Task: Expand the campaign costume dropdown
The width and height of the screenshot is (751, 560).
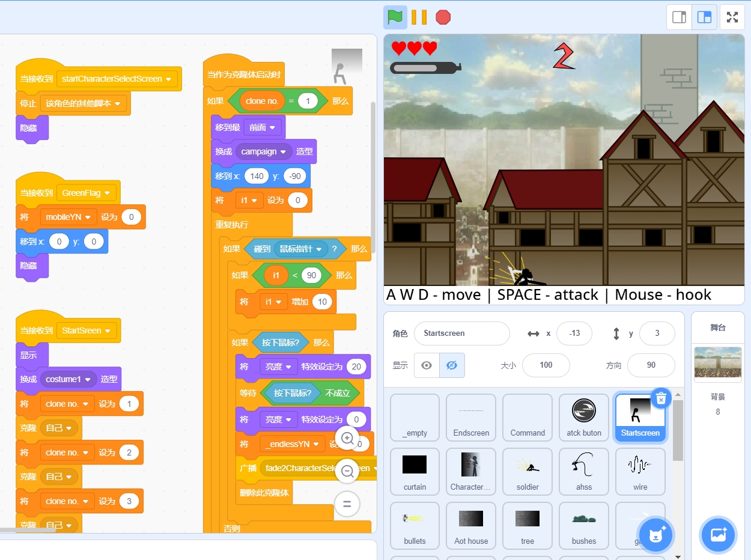Action: (x=283, y=152)
